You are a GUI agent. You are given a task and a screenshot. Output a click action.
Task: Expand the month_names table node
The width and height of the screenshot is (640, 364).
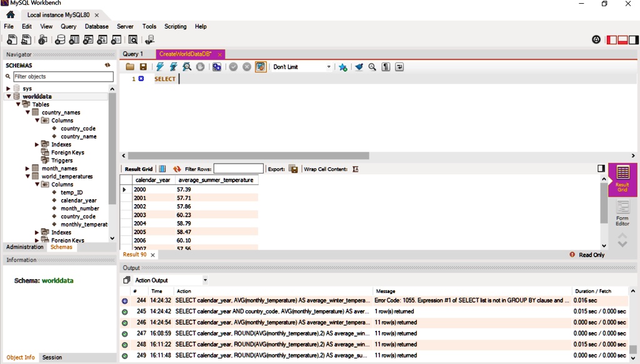click(x=27, y=169)
